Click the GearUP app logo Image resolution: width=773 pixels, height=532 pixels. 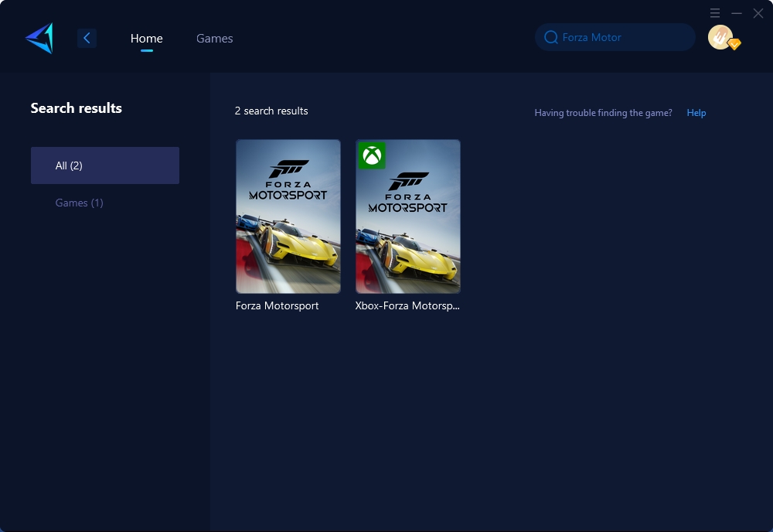point(39,38)
